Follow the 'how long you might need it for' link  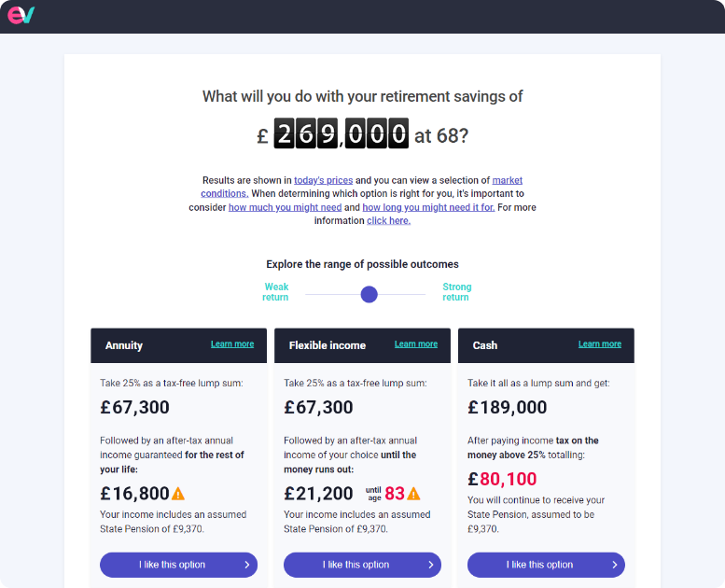pyautogui.click(x=428, y=207)
